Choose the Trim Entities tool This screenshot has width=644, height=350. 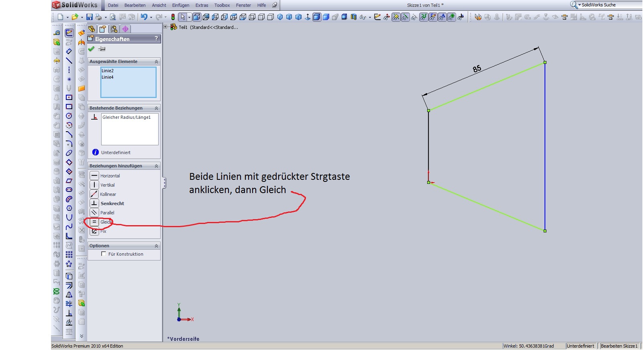click(x=69, y=304)
